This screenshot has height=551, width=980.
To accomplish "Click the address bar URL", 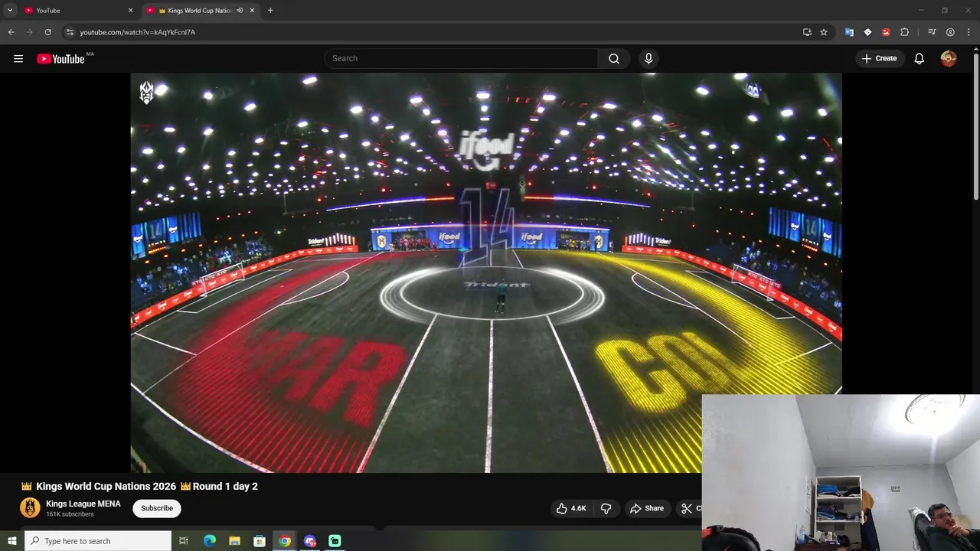I will [138, 32].
